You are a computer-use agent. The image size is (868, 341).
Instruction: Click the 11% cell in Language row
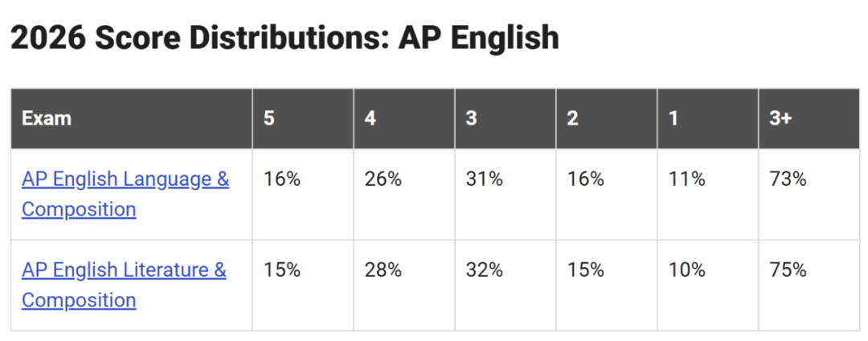point(686,179)
